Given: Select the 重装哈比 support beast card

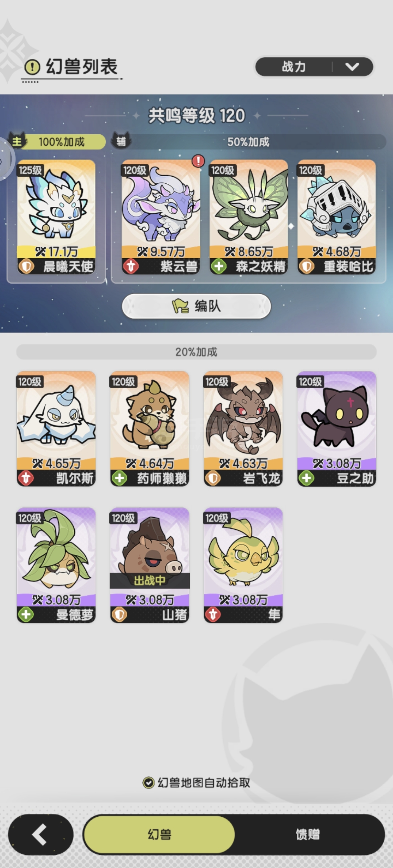Looking at the screenshot, I should click(x=336, y=217).
